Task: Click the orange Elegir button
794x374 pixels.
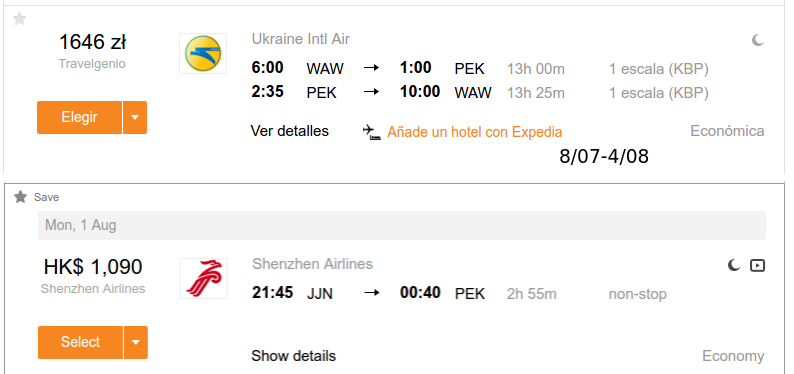Action: [80, 117]
